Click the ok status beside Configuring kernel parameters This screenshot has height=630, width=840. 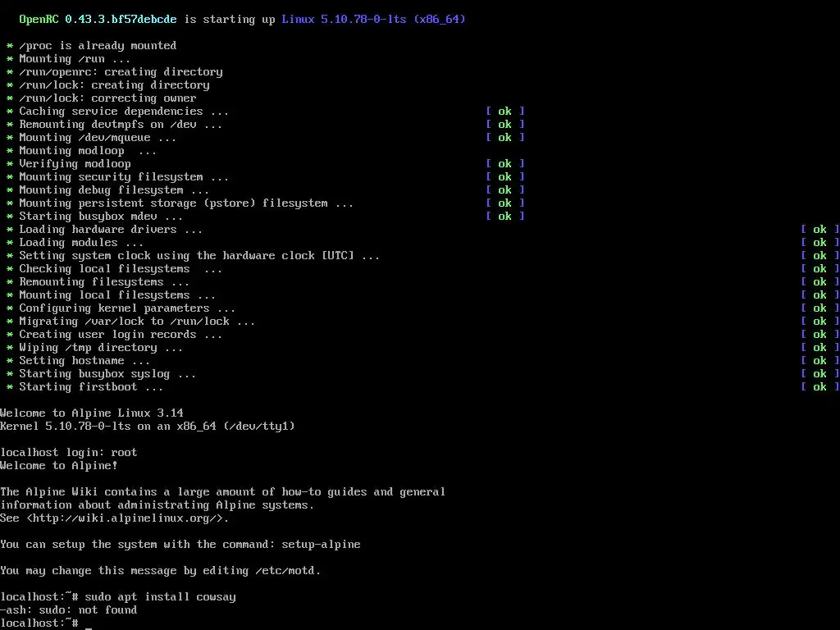819,308
